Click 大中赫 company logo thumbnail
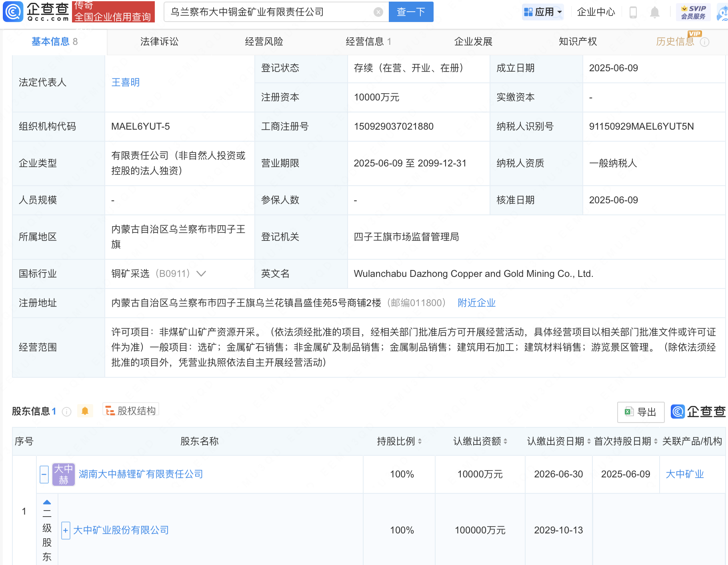This screenshot has height=565, width=728. [64, 474]
